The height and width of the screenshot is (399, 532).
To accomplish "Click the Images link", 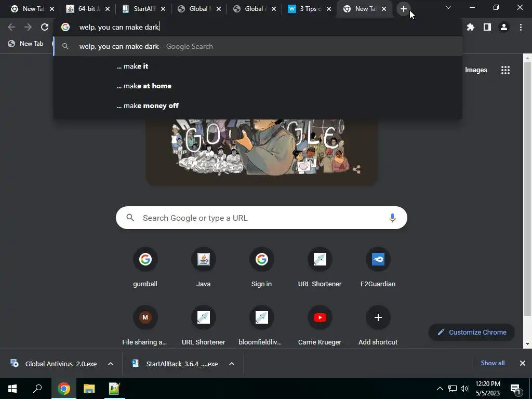I will pos(476,70).
